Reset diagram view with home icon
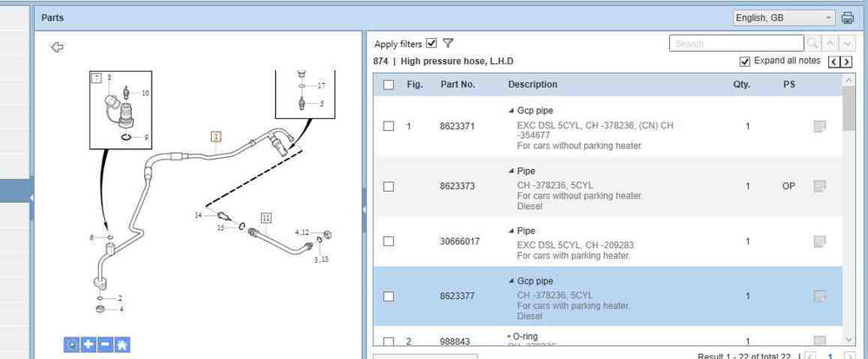This screenshot has width=868, height=359. click(x=122, y=344)
